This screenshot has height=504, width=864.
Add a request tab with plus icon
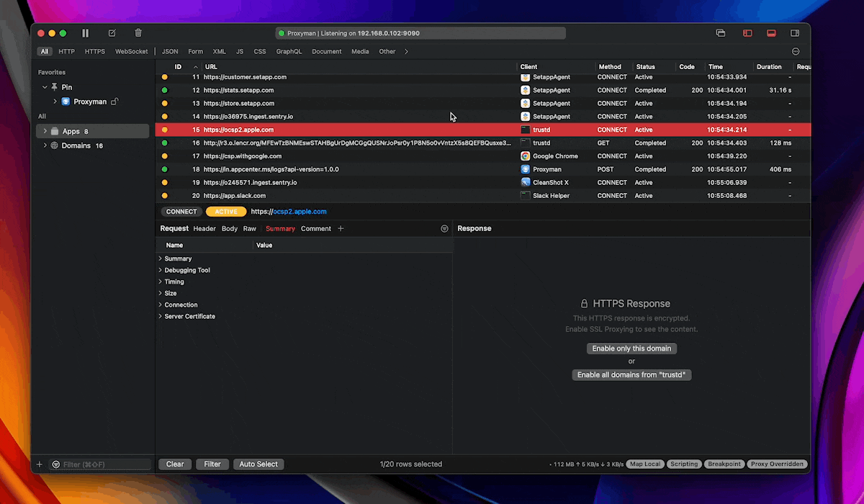341,229
